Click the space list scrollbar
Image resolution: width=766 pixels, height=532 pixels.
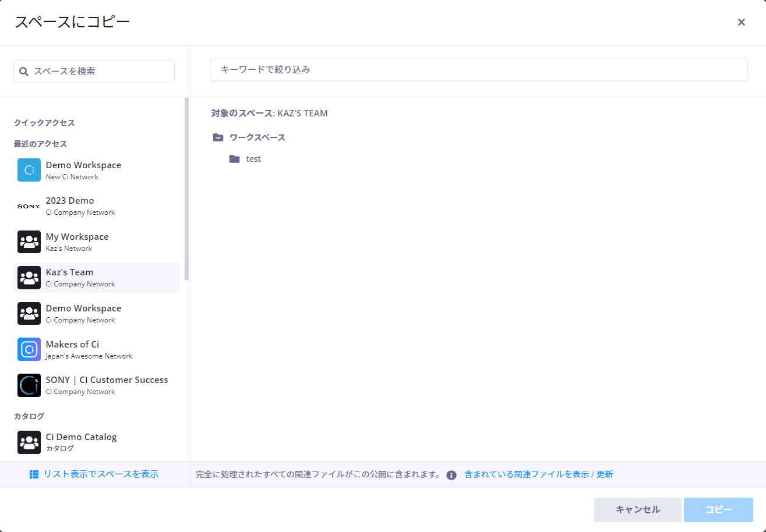coord(186,189)
